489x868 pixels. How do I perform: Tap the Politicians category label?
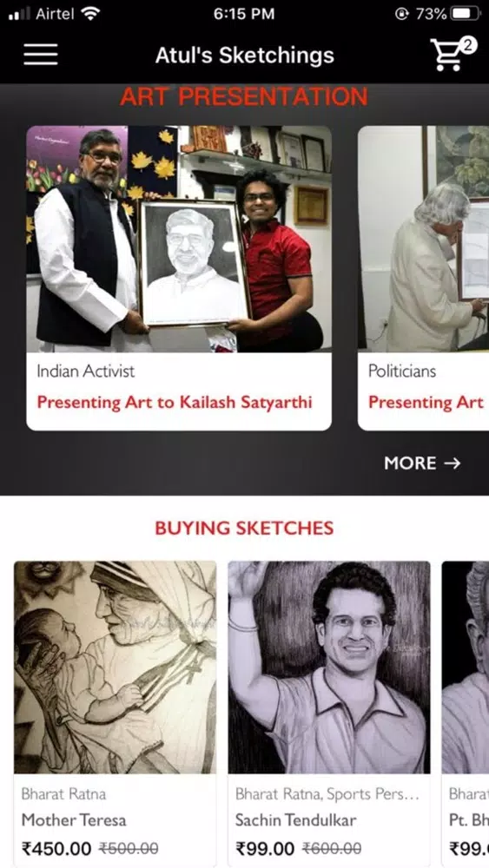(402, 371)
